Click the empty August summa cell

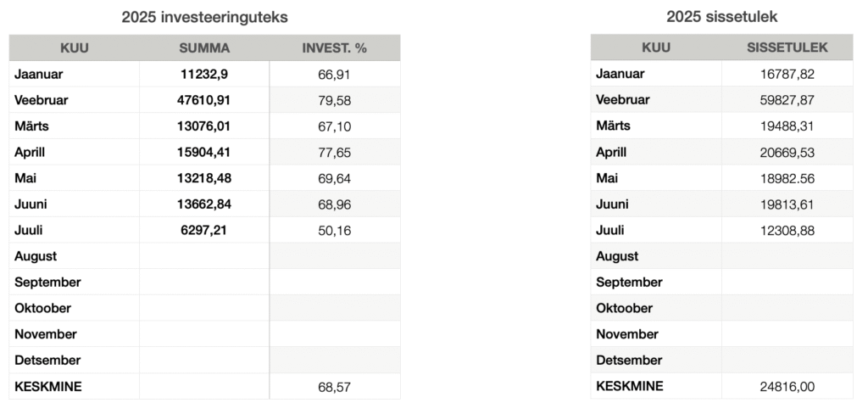[x=204, y=256]
